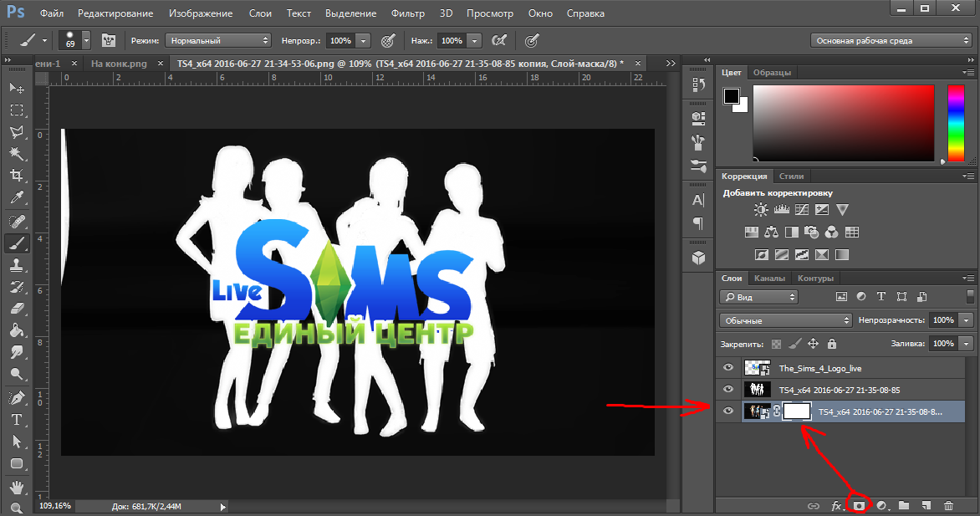Hide the selected masked layer's eye
This screenshot has height=516, width=980.
tap(728, 411)
